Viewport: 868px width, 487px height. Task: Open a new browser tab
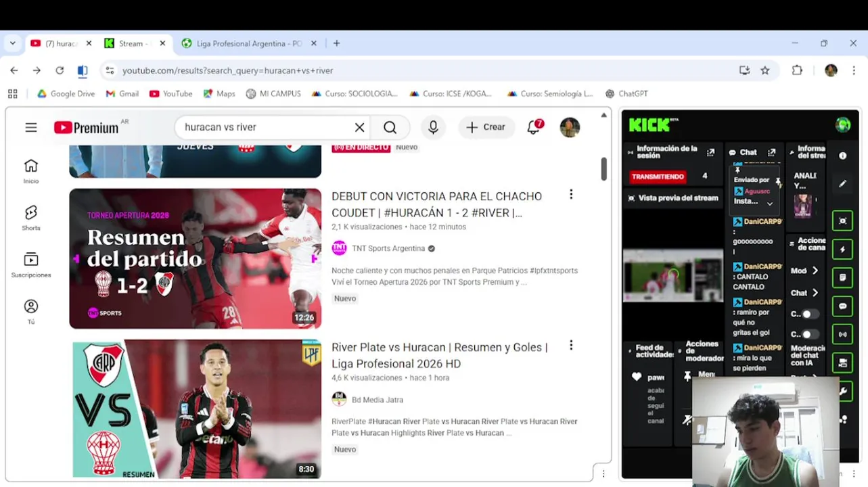[x=336, y=43]
